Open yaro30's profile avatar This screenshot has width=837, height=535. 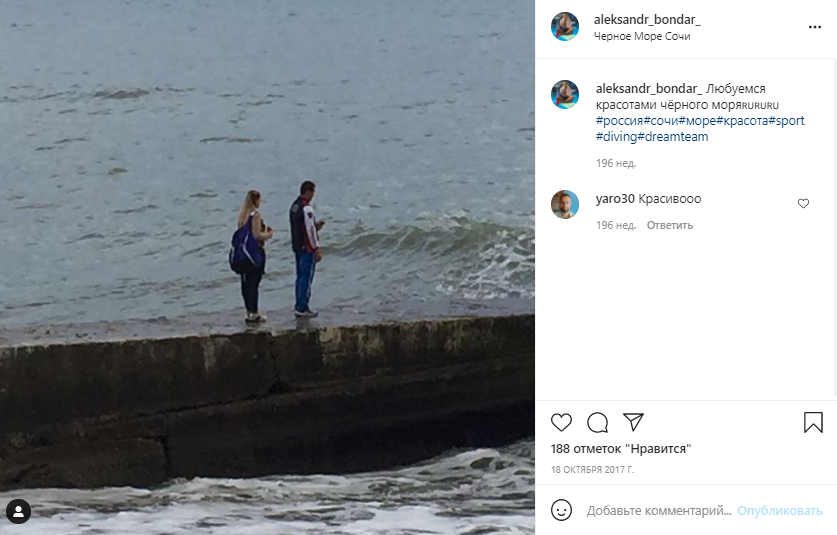pos(565,204)
